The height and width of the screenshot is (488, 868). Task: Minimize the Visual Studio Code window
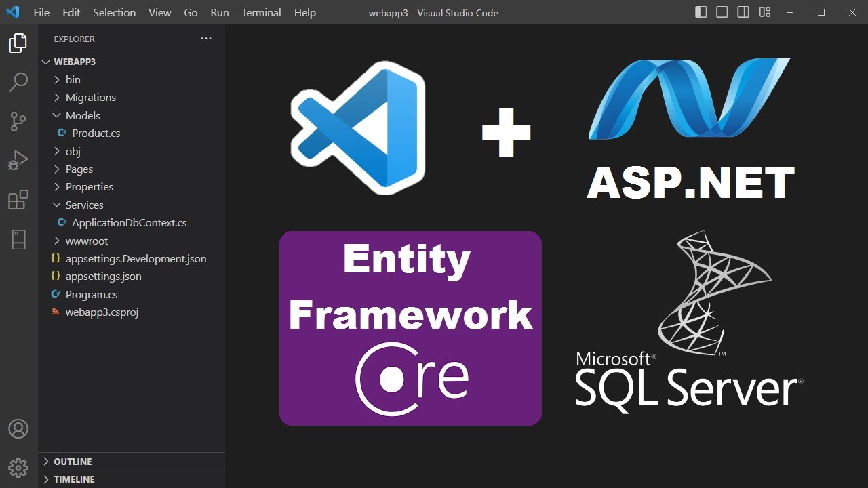coord(790,12)
